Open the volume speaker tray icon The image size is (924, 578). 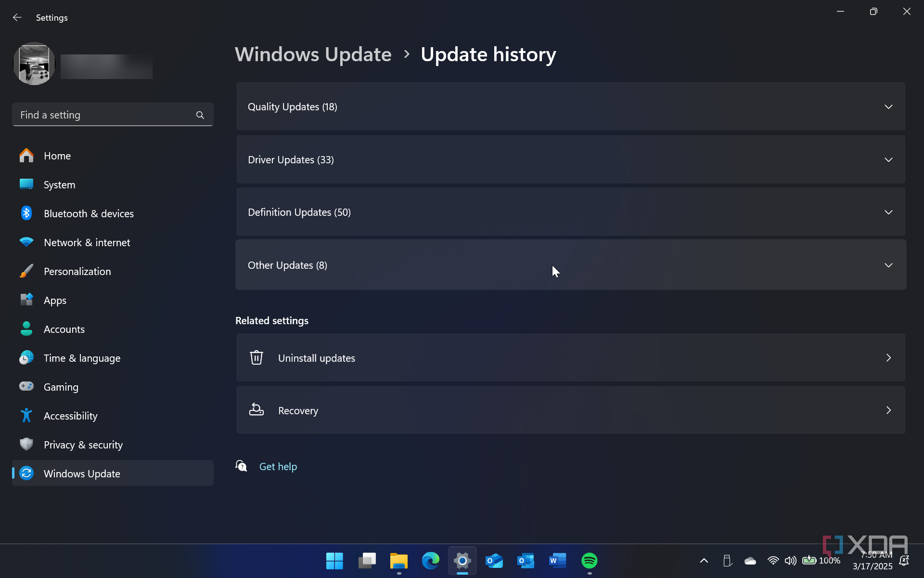coord(790,561)
